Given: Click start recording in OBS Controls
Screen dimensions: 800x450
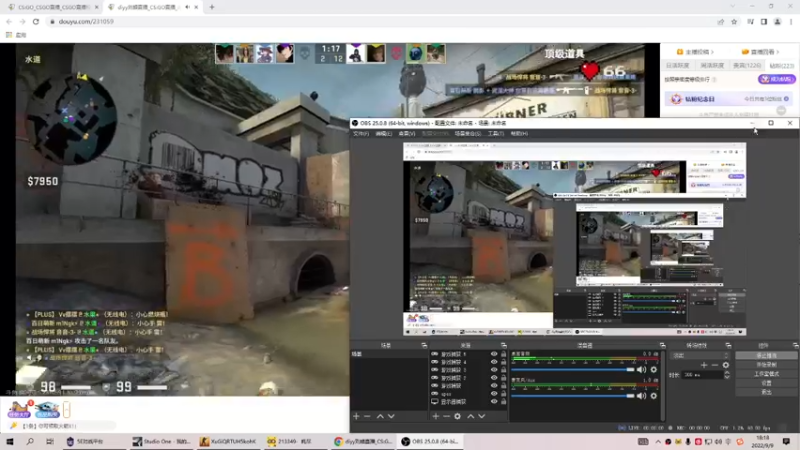Looking at the screenshot, I should click(x=766, y=365).
